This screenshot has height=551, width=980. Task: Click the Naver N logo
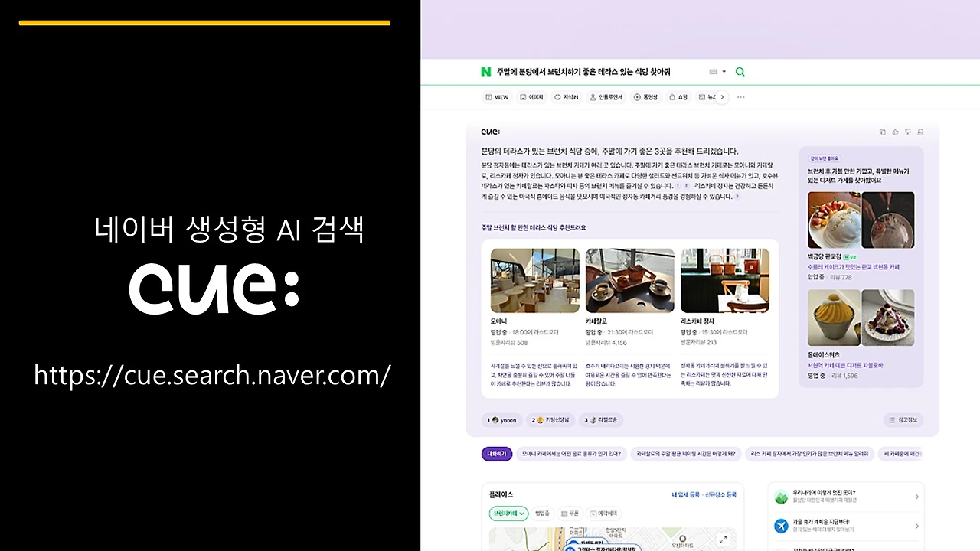pos(485,71)
